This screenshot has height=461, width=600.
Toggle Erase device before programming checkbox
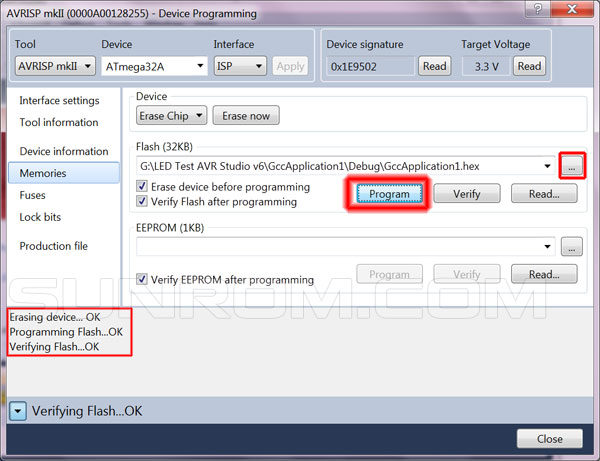143,187
